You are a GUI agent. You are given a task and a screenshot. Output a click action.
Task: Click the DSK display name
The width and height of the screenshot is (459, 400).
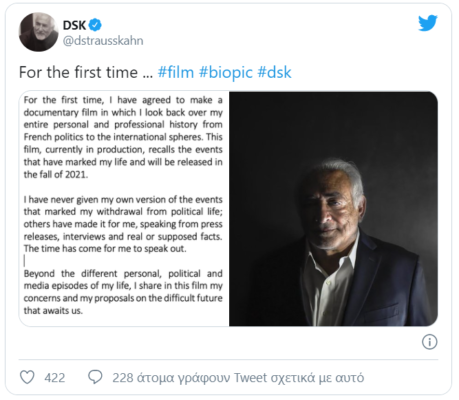pos(75,25)
